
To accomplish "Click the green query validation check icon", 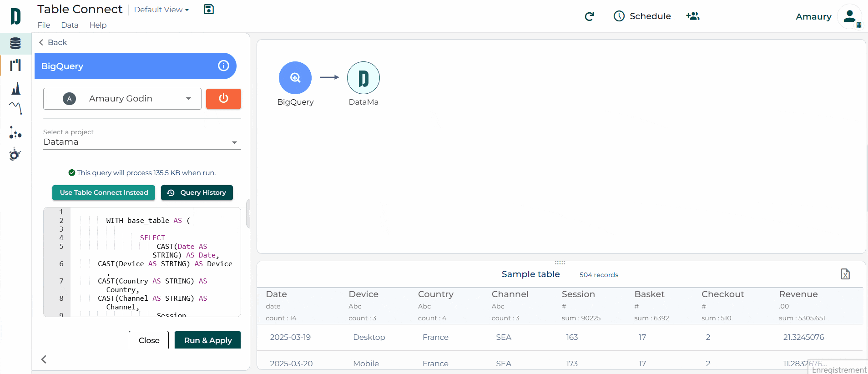I will pyautogui.click(x=71, y=172).
